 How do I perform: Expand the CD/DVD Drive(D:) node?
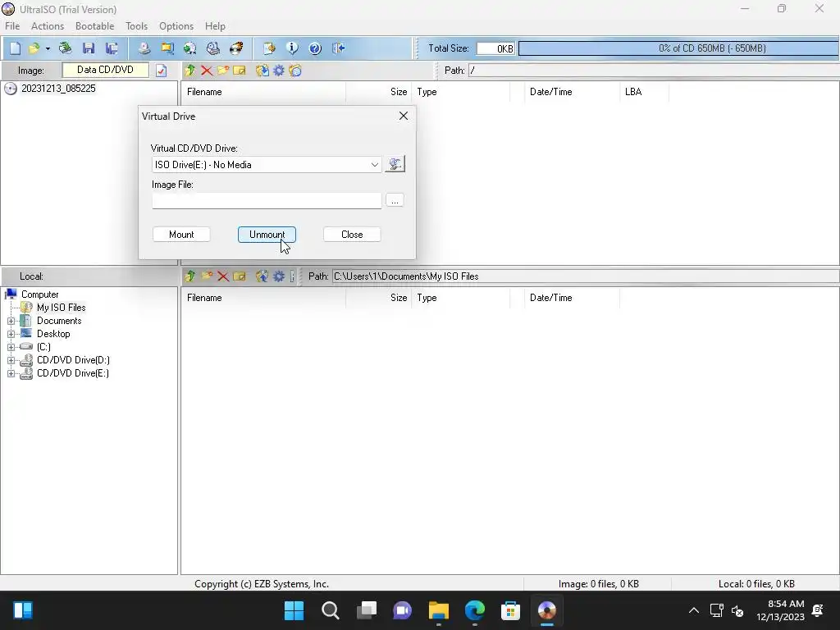coord(11,360)
